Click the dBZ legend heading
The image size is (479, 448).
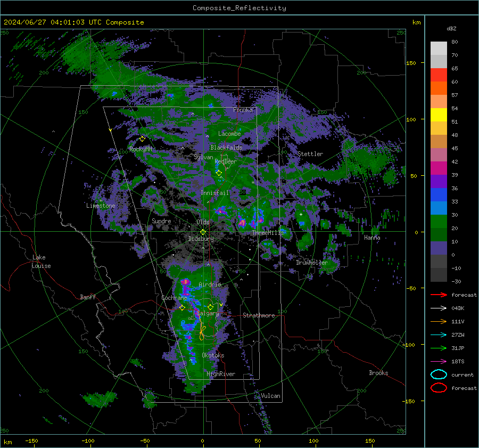[x=451, y=28]
